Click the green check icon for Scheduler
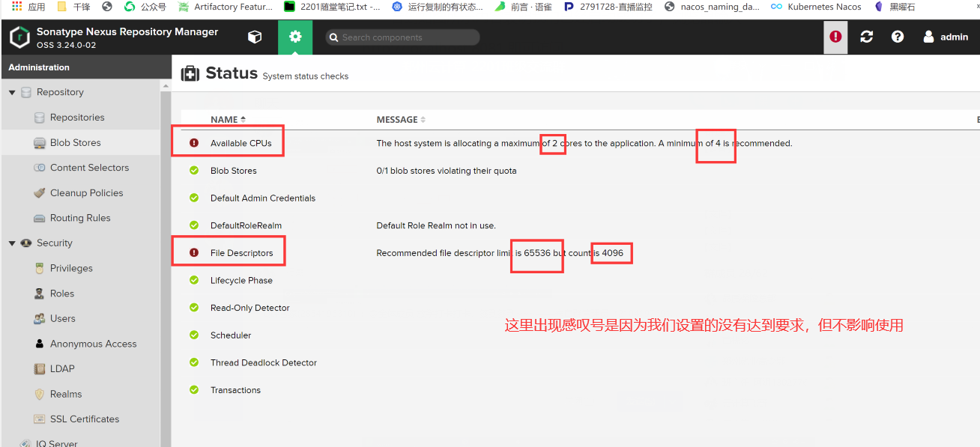980x447 pixels. tap(194, 335)
